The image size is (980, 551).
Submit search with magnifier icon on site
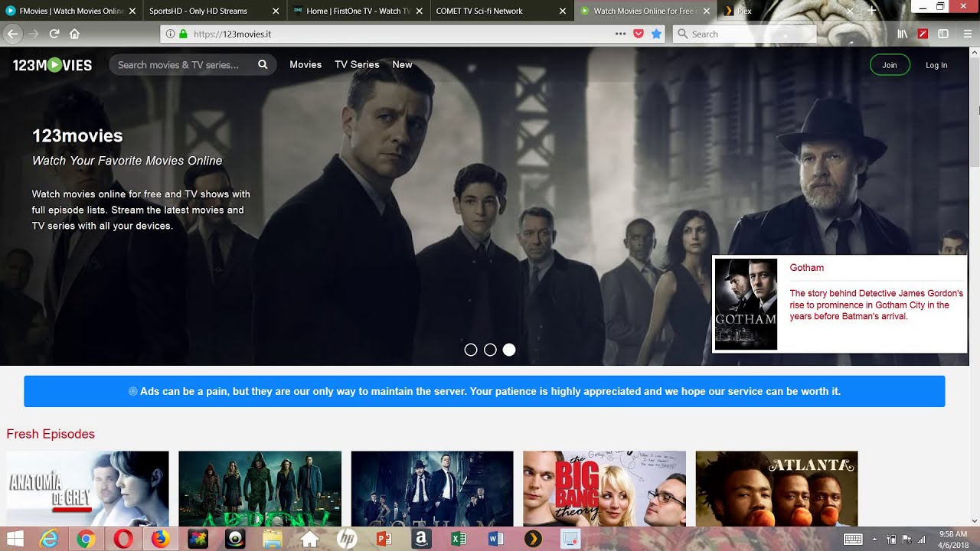click(x=263, y=65)
